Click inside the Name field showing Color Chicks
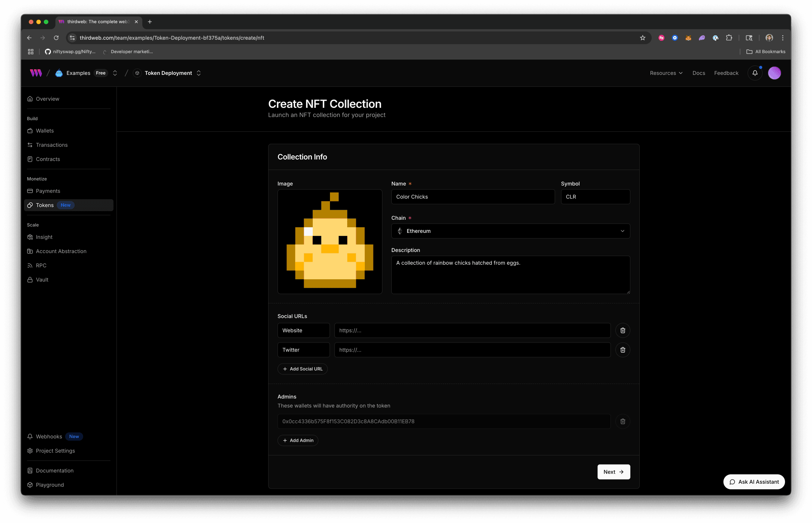The height and width of the screenshot is (523, 812). [473, 197]
